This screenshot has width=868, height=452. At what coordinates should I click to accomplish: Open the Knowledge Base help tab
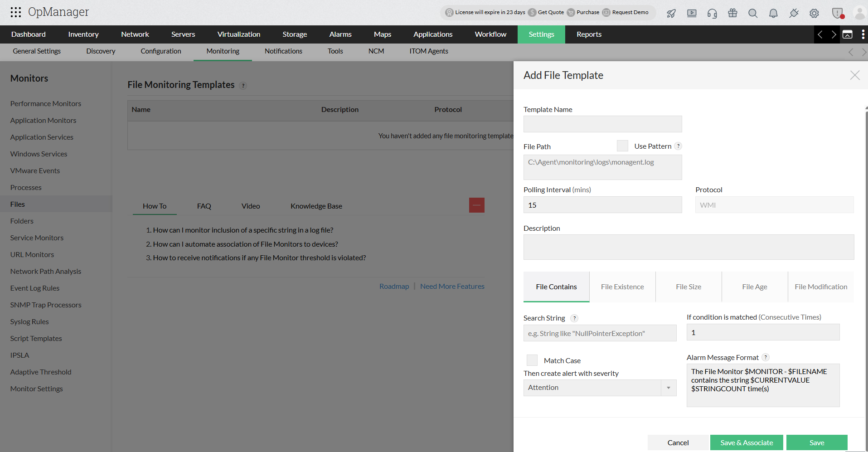coord(316,206)
